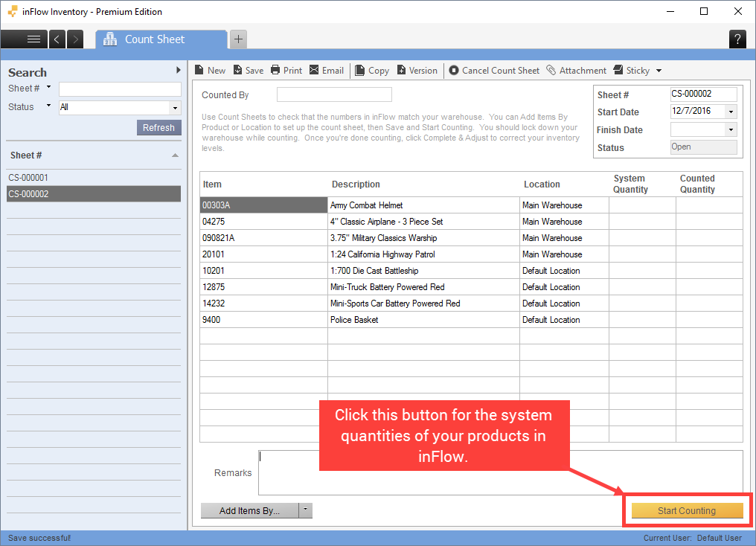Select item cell 20101

tap(263, 254)
